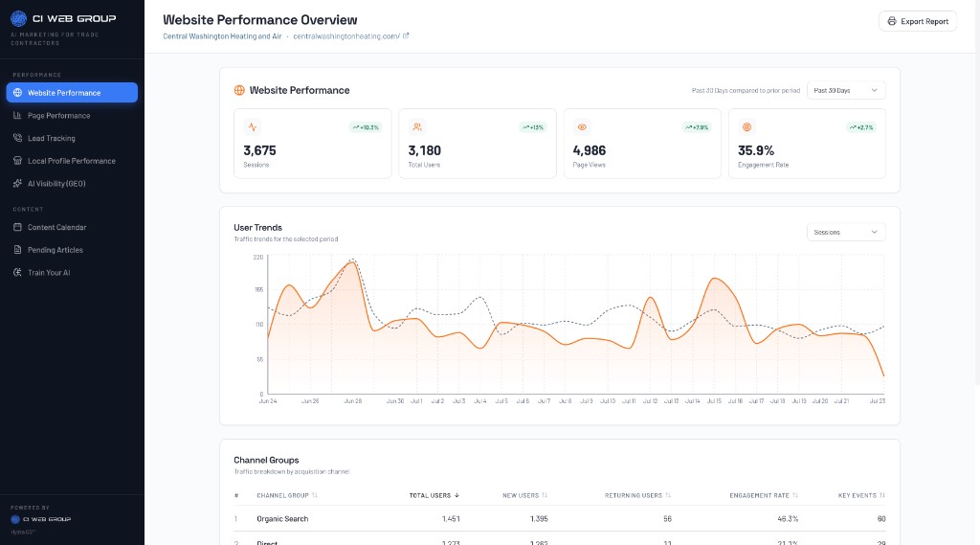This screenshot has height=545, width=980.
Task: Click the Total Users descending sort arrow
Action: tap(457, 495)
